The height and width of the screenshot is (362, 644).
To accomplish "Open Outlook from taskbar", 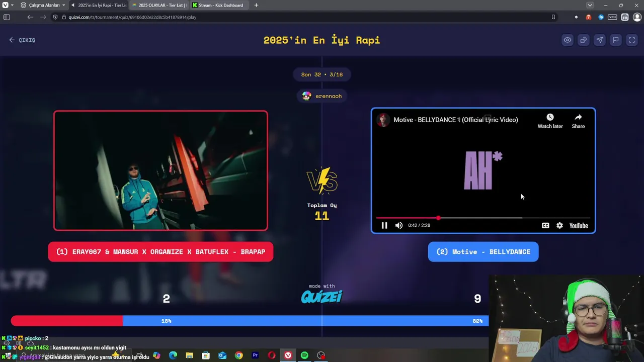I will [x=222, y=355].
